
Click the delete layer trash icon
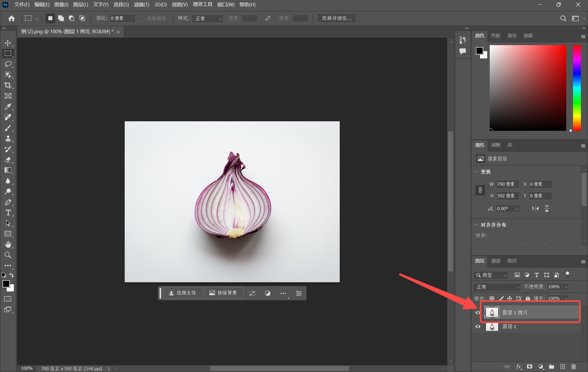574,367
